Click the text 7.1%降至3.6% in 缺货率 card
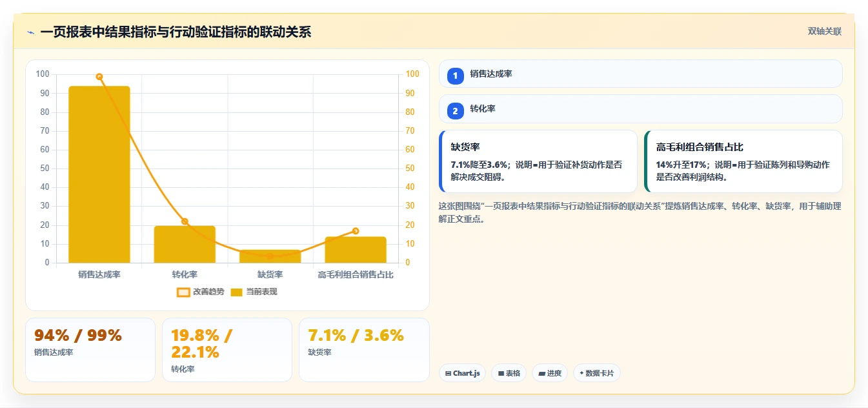Screen dimensions: 868x408 [x=479, y=165]
